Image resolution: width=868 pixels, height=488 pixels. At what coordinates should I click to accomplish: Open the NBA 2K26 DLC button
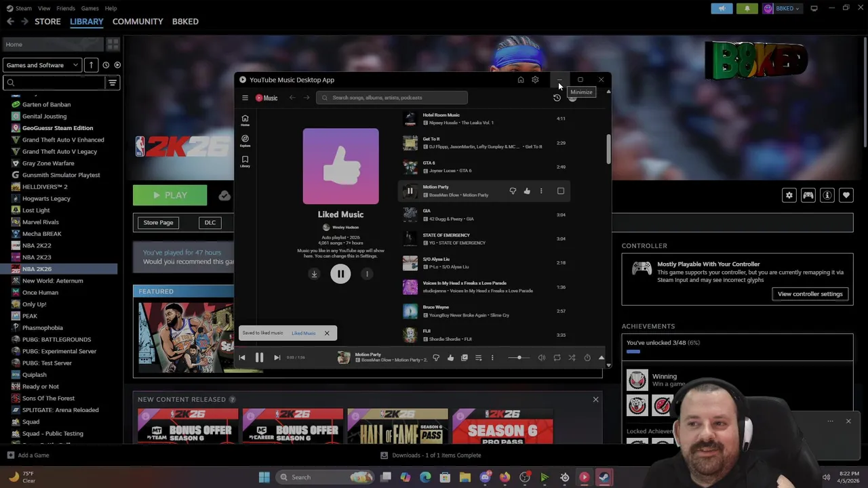click(210, 222)
